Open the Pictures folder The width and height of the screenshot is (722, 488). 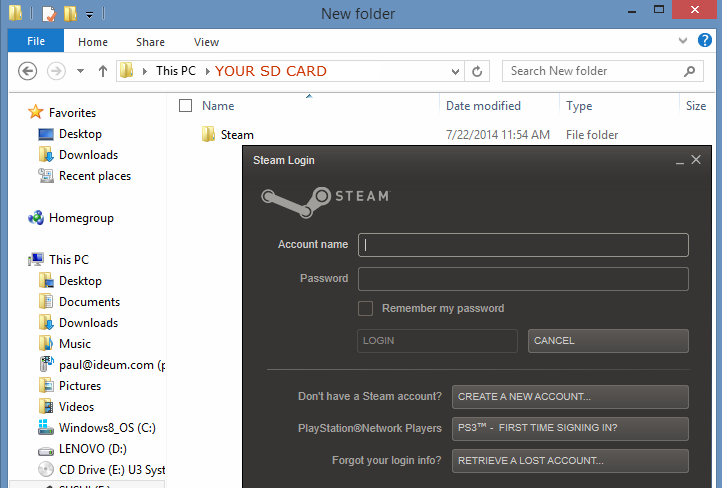(70, 386)
